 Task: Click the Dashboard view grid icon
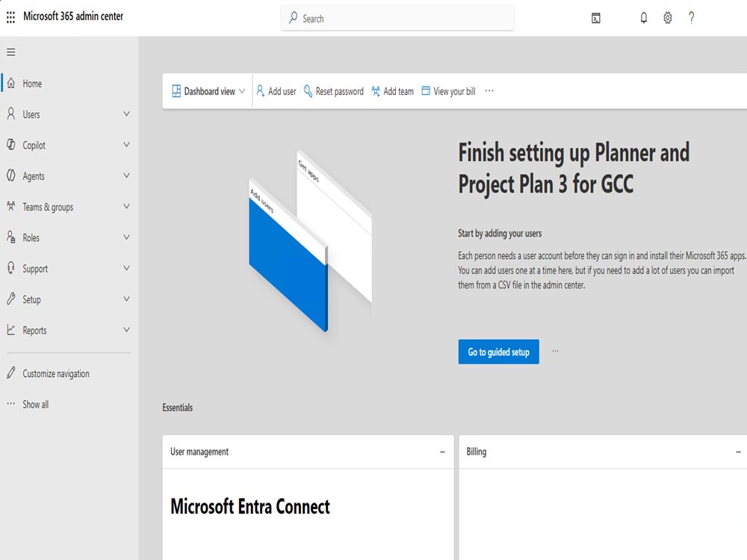176,91
